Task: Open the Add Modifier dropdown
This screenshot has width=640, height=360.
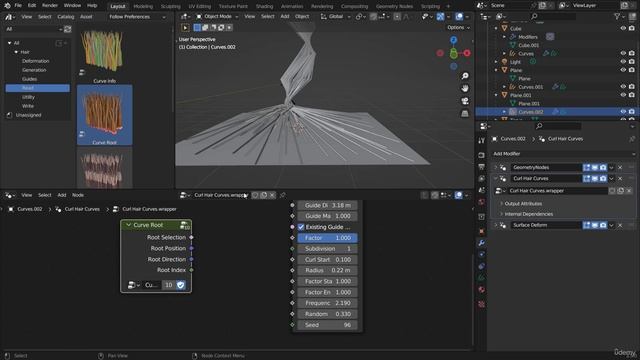Action: [x=564, y=153]
